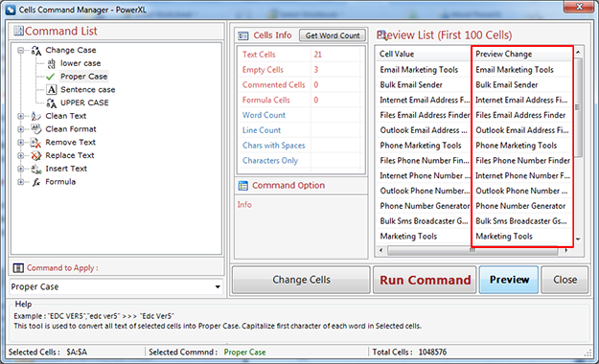Click the Preview Change column header
Image resolution: width=599 pixels, height=364 pixels.
tap(521, 55)
